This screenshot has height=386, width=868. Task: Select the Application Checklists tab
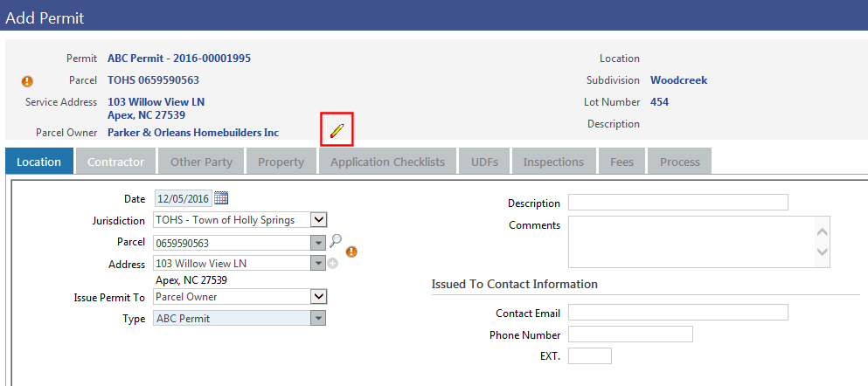[387, 162]
